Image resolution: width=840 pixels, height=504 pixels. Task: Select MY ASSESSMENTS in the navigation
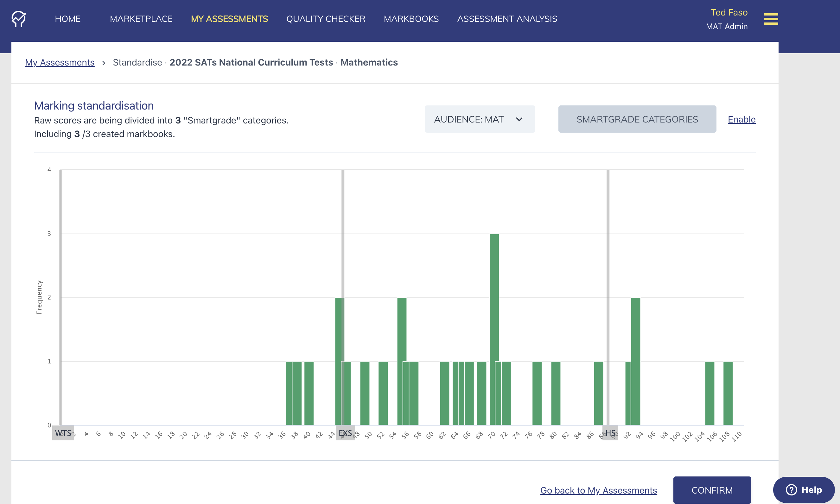coord(229,19)
